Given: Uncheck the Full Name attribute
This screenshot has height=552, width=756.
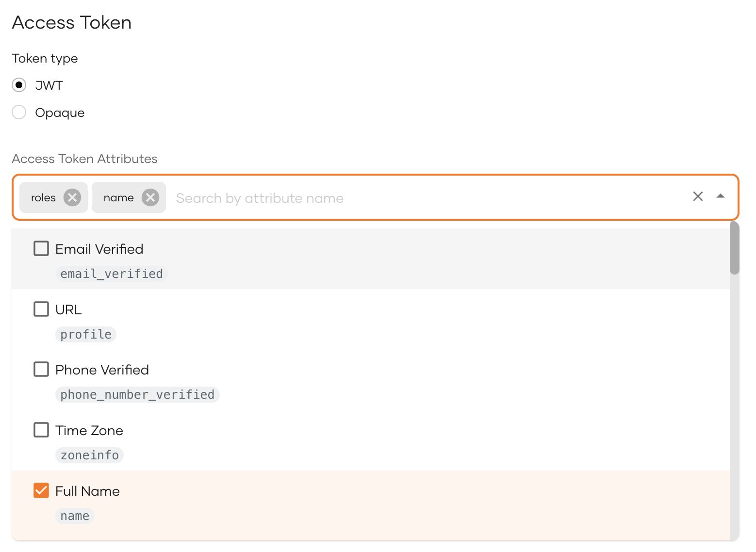Looking at the screenshot, I should click(41, 490).
